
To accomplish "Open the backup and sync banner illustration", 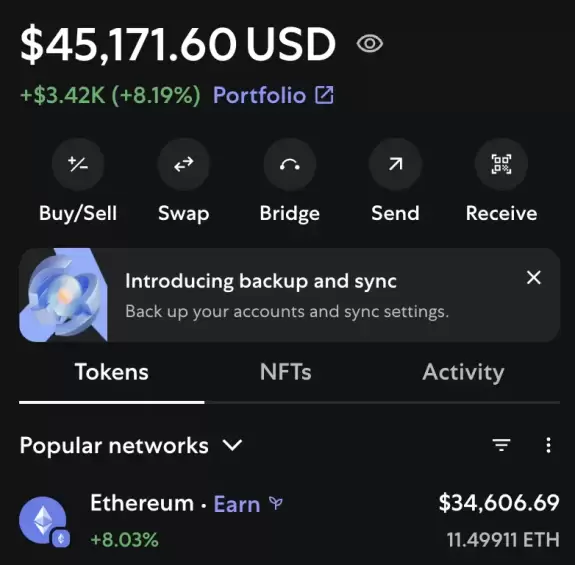I will pyautogui.click(x=63, y=295).
